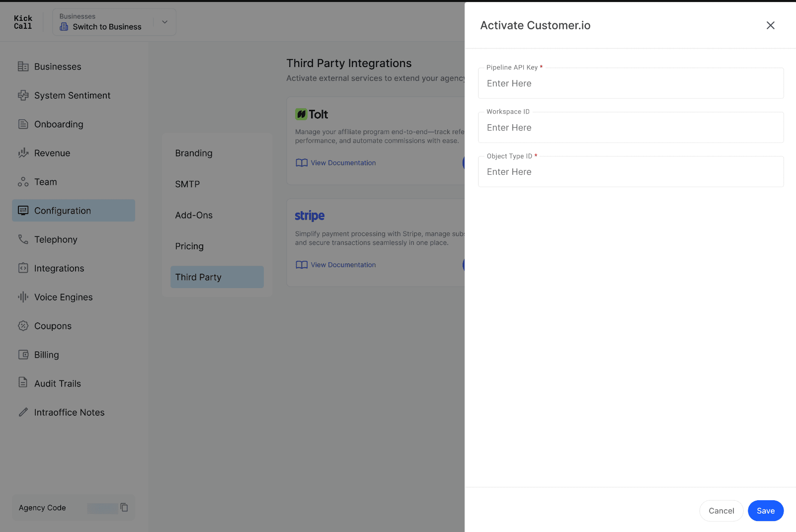Switch to the SMTP tab
This screenshot has height=532, width=796.
click(x=217, y=184)
